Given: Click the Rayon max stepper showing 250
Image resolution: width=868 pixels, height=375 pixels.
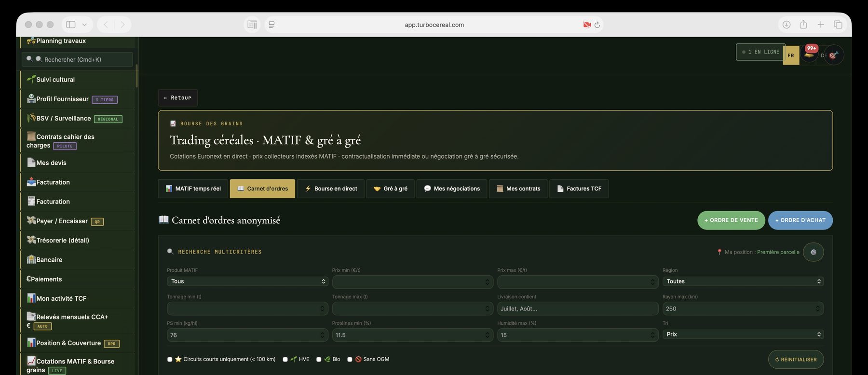Looking at the screenshot, I should point(743,308).
